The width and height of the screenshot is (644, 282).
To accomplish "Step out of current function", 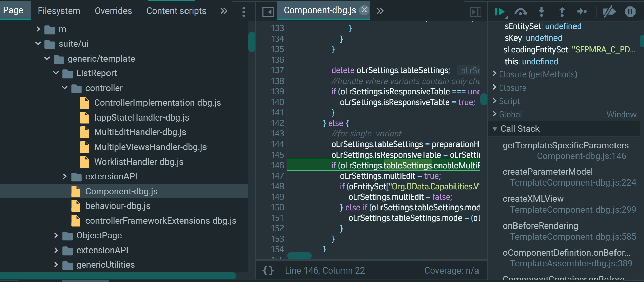I will point(562,12).
